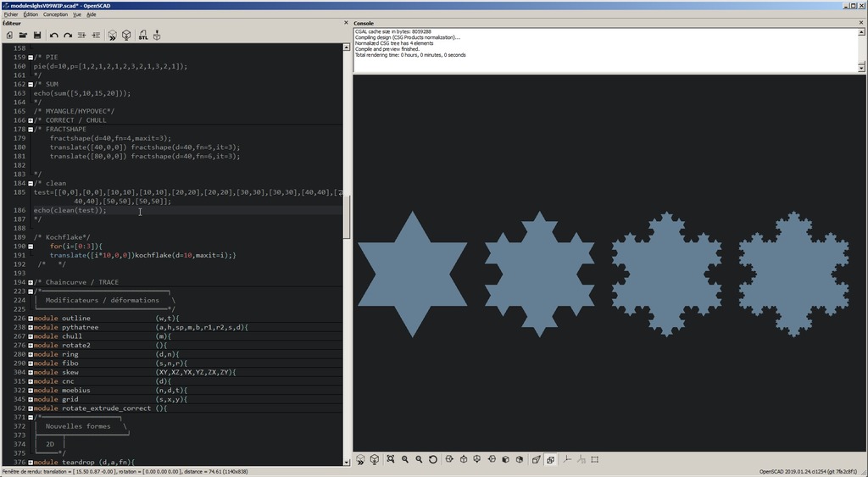
Task: Collapse the clean block at line 184
Action: (x=31, y=183)
